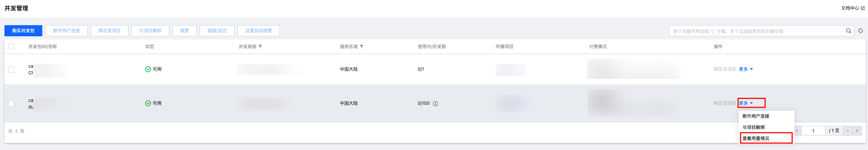Go to previous page arrow
This screenshot has width=868, height=150.
[797, 131]
